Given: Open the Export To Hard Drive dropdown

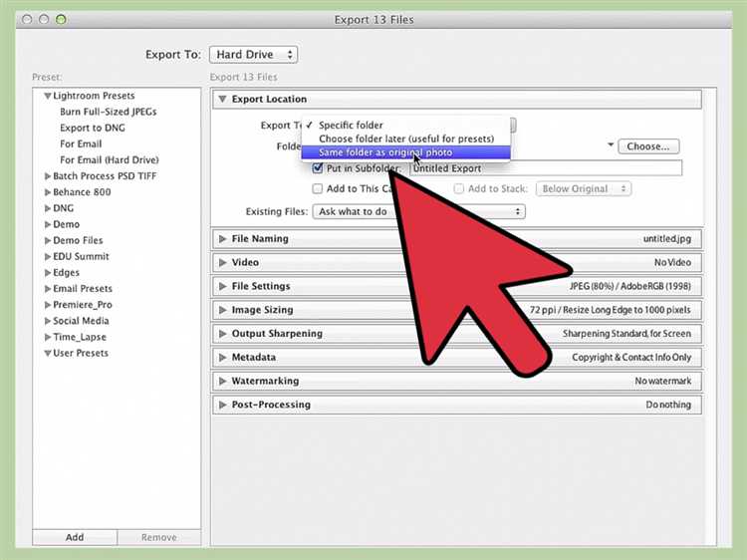Looking at the screenshot, I should pyautogui.click(x=253, y=55).
